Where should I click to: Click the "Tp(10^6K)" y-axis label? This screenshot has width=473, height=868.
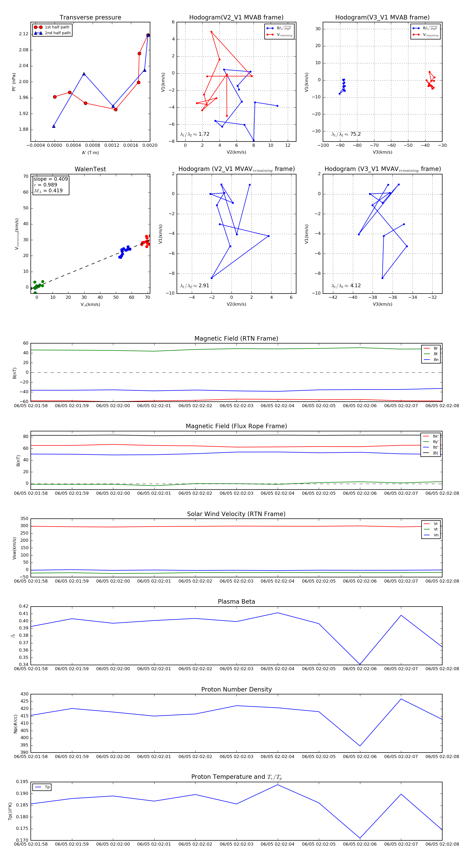coord(10,811)
